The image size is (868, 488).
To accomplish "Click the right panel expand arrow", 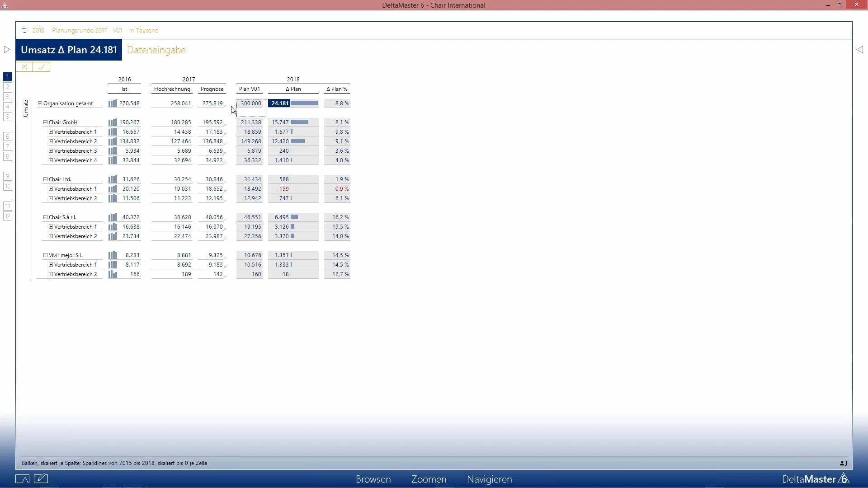I will 859,50.
